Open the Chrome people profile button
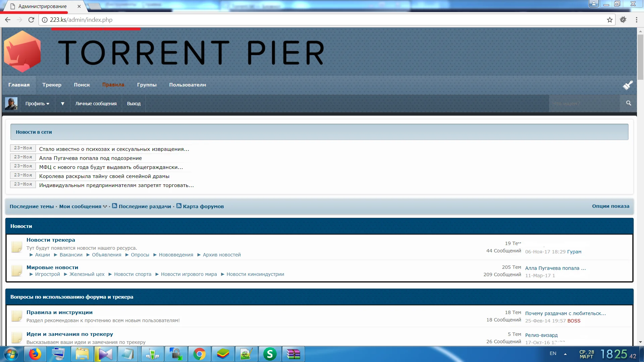Screen dimensions: 644x362 (x=593, y=4)
